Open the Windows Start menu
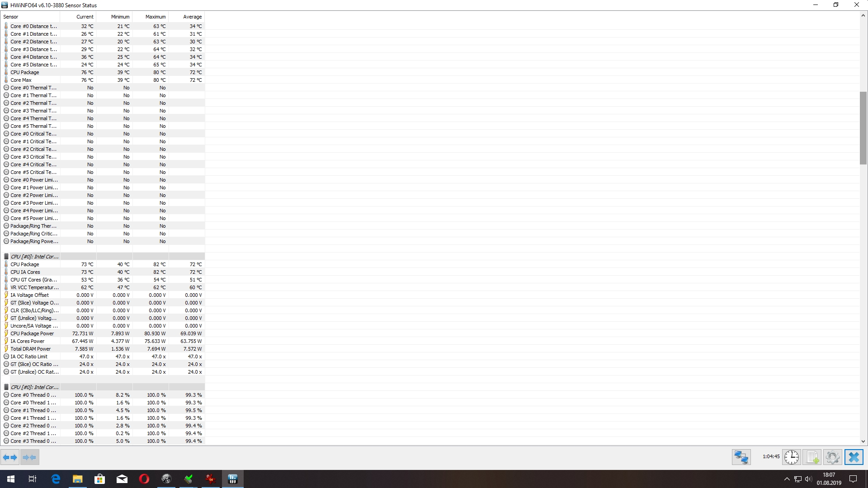Viewport: 868px width, 488px height. point(11,479)
